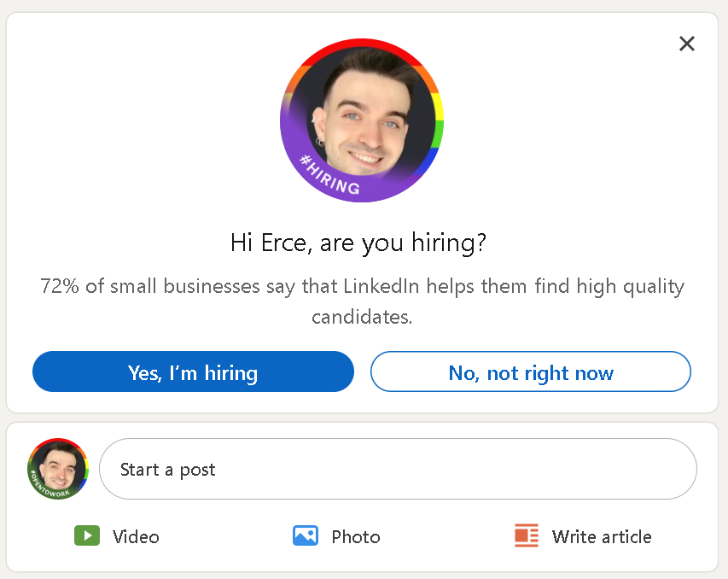Click the #OPENTOWORK badge on small avatar

tap(51, 488)
